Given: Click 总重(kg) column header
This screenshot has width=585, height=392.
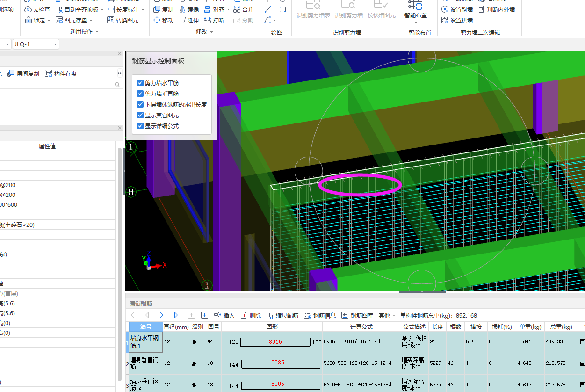Looking at the screenshot, I should 561,327.
